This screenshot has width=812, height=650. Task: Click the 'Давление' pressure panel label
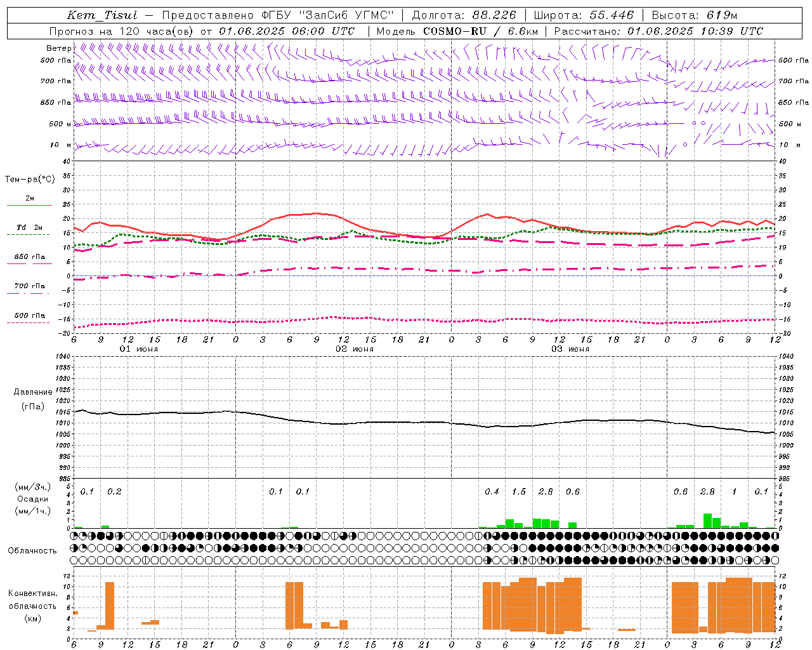[x=33, y=392]
